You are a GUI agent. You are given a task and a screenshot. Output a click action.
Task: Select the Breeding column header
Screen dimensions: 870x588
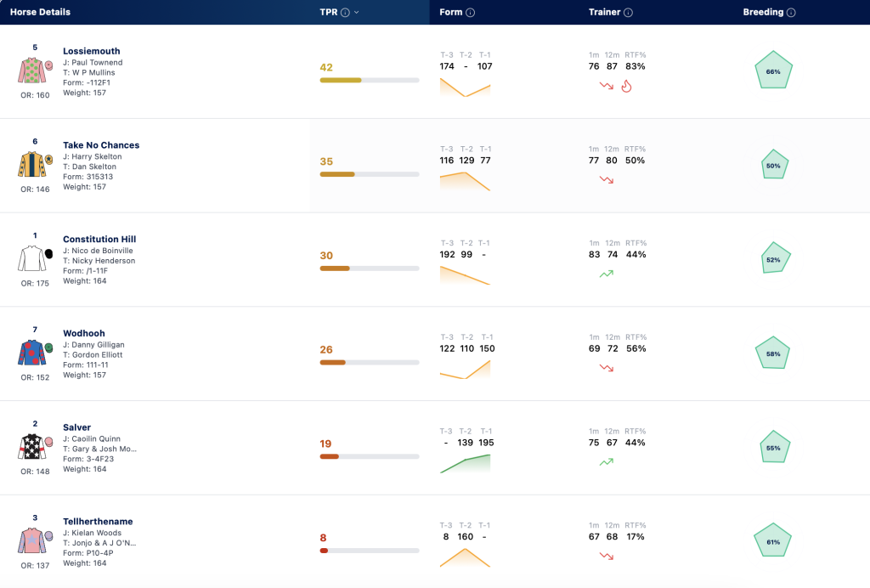[x=763, y=12]
